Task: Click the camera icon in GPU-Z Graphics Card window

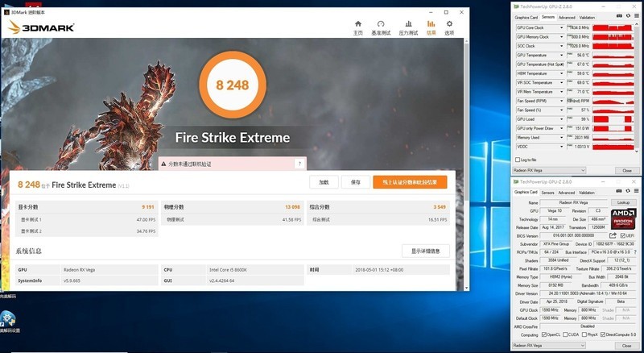Action: tap(619, 191)
